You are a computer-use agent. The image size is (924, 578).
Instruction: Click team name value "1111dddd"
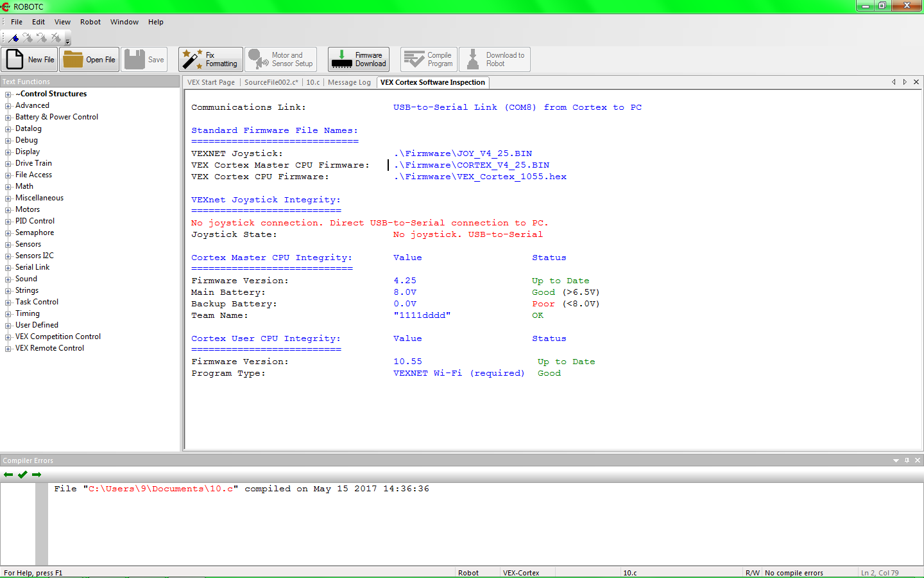[422, 315]
